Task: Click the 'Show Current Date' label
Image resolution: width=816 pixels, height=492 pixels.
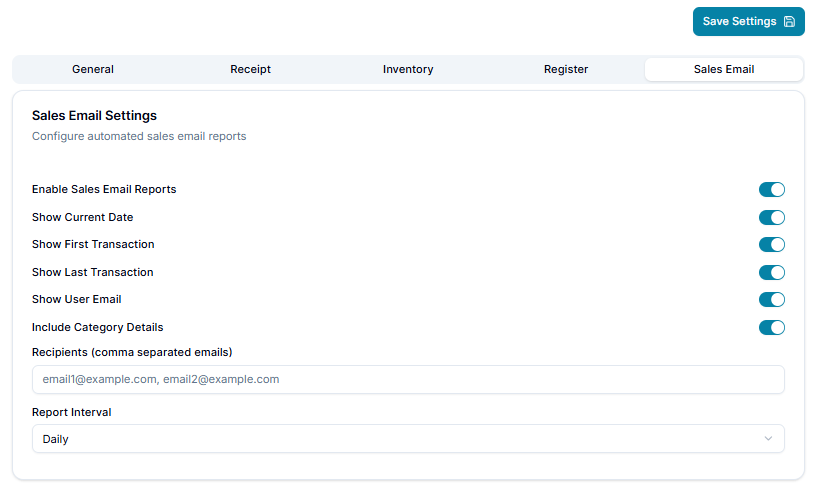Action: pyautogui.click(x=83, y=217)
